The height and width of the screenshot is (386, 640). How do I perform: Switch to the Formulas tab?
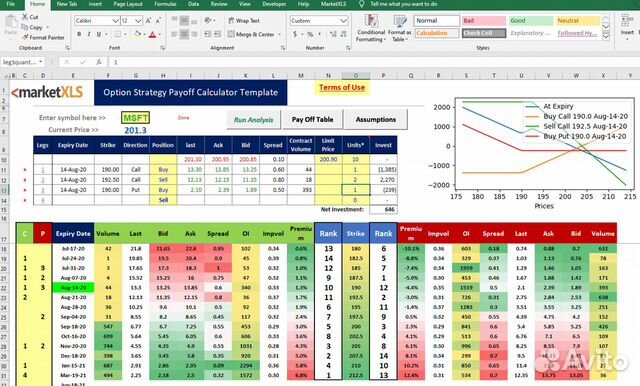click(x=165, y=4)
